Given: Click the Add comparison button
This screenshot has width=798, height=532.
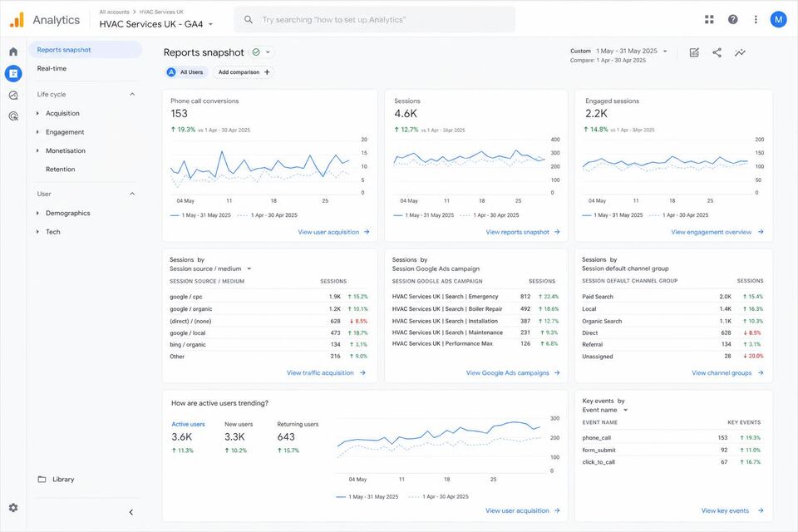Looking at the screenshot, I should click(244, 72).
